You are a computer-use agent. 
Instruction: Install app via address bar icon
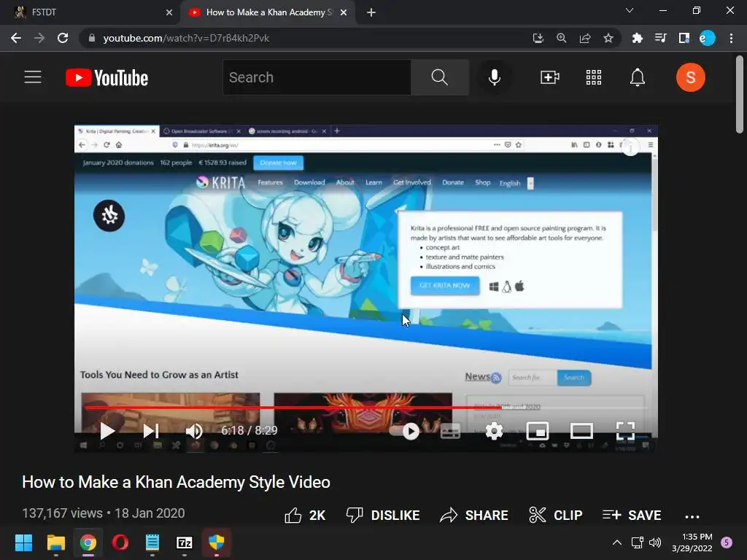(538, 38)
